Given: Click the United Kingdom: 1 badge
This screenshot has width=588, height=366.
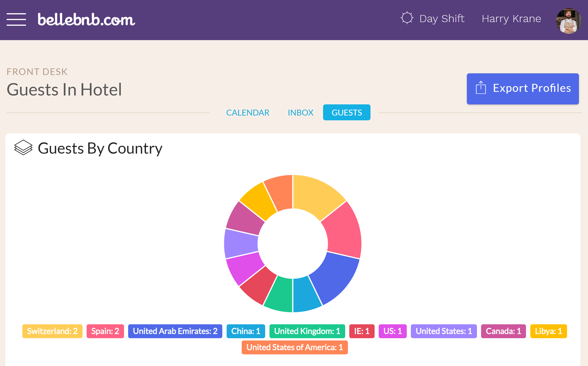Looking at the screenshot, I should (x=307, y=331).
